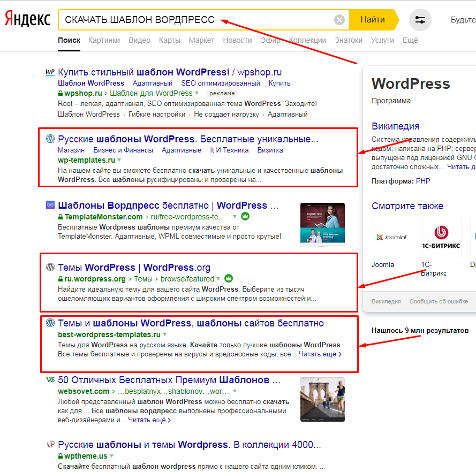
Task: Switch to the Видео tab
Action: coord(139,40)
